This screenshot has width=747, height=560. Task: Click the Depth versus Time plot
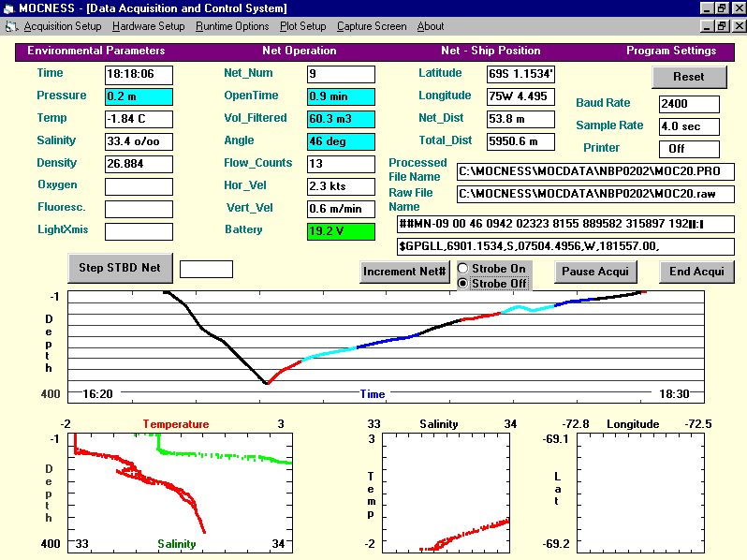(x=386, y=346)
